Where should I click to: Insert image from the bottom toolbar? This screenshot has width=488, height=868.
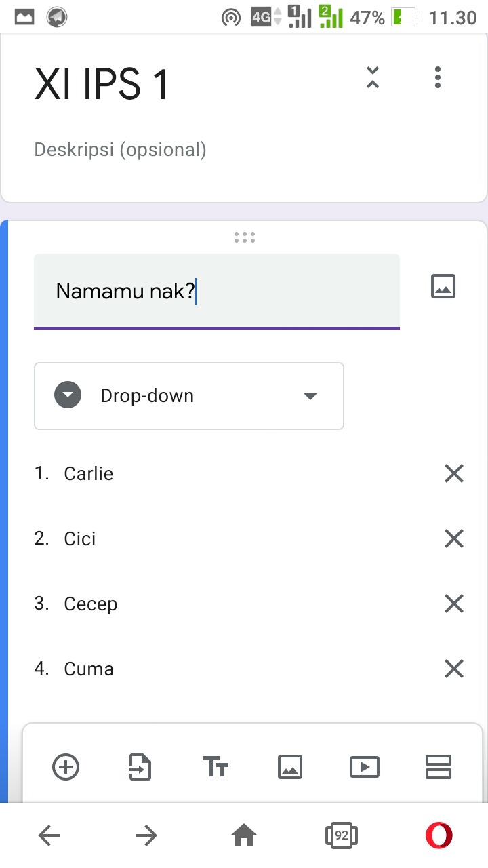coord(290,767)
